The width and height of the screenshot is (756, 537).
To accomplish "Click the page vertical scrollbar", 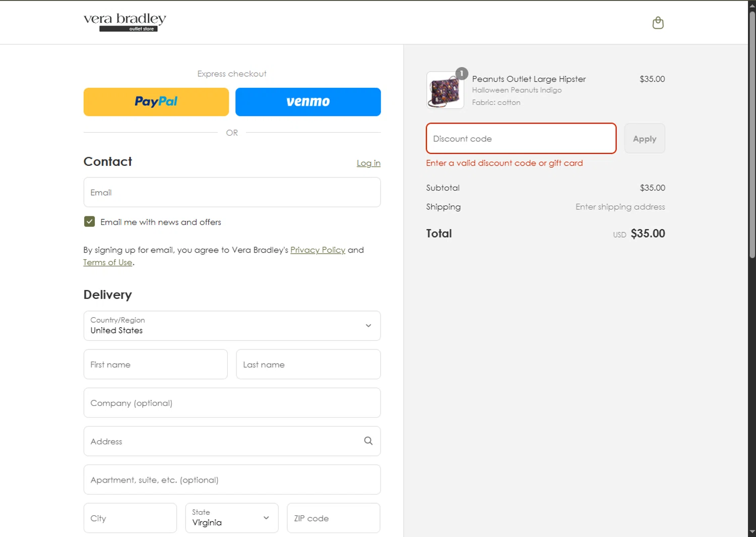I will tap(752, 136).
